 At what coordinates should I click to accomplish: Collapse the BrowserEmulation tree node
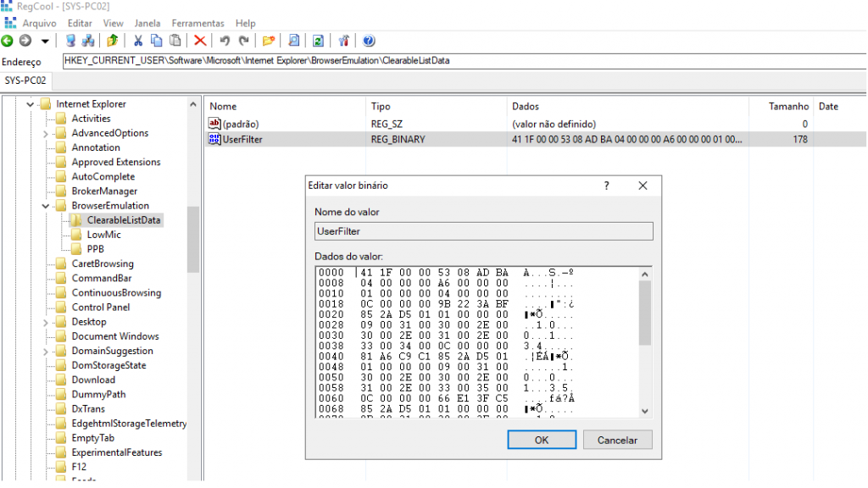(x=46, y=206)
